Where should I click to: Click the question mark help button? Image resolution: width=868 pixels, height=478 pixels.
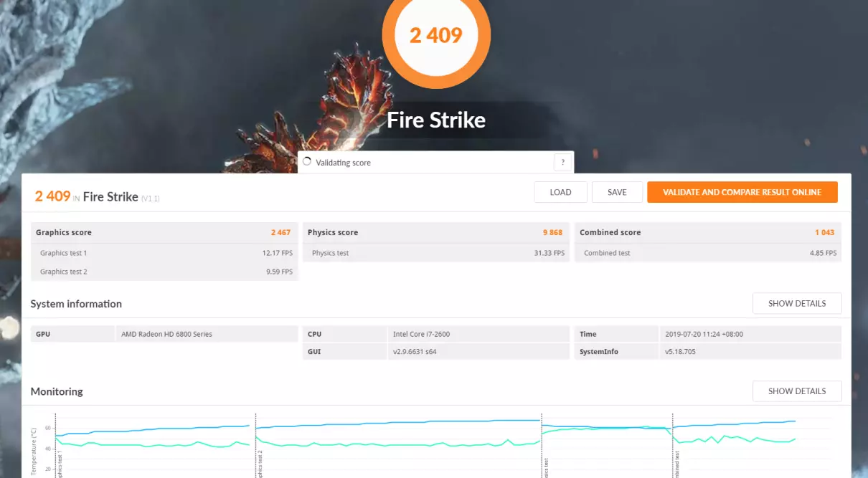click(x=562, y=162)
